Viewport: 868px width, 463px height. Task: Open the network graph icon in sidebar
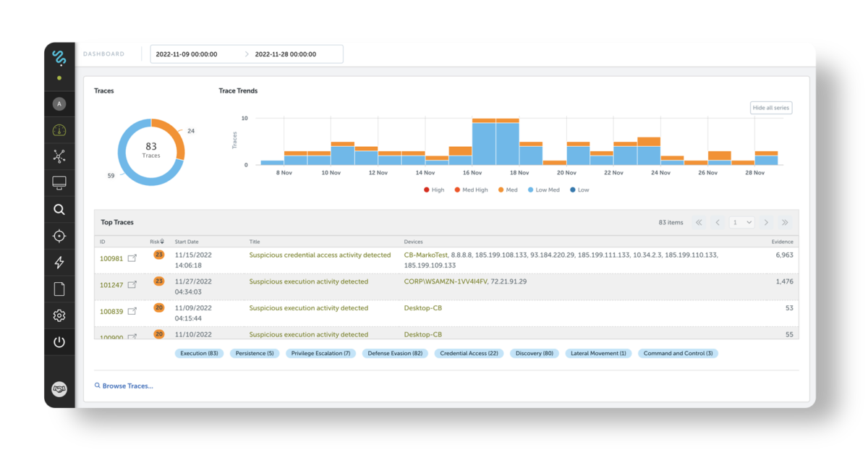point(59,156)
